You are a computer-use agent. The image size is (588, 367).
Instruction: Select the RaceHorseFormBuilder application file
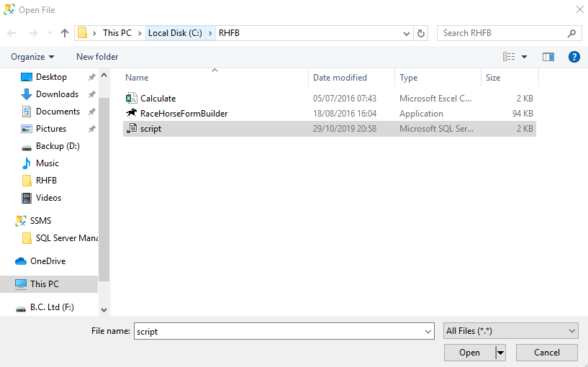pos(184,114)
